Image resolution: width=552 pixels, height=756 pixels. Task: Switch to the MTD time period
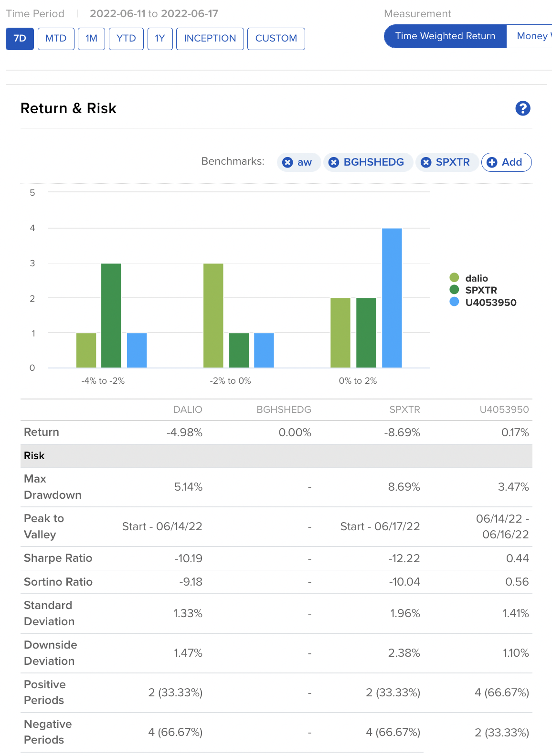pos(56,39)
